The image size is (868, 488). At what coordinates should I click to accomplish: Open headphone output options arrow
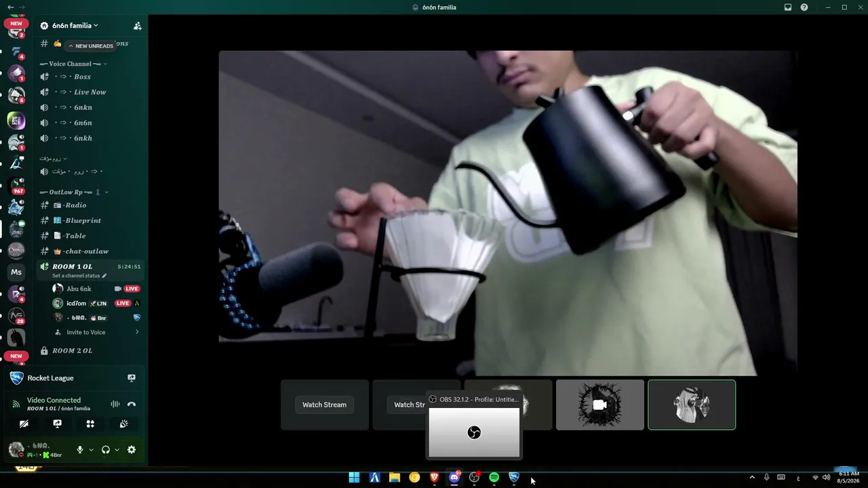(x=117, y=449)
